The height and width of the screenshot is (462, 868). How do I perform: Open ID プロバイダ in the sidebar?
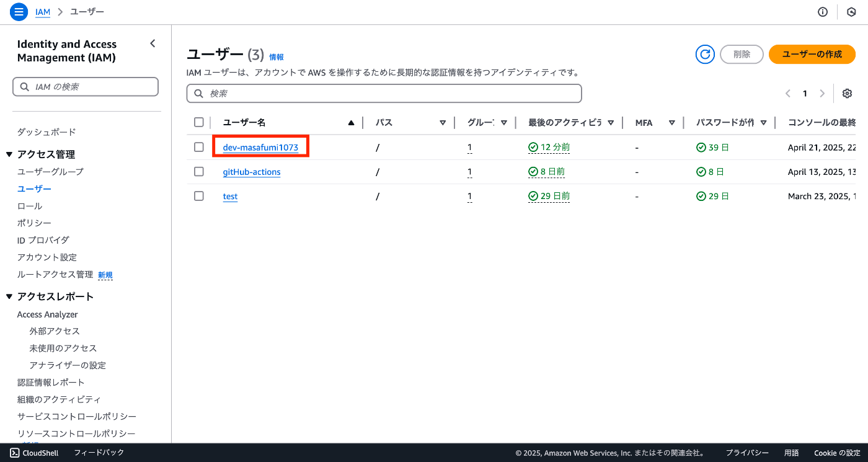[x=43, y=240]
